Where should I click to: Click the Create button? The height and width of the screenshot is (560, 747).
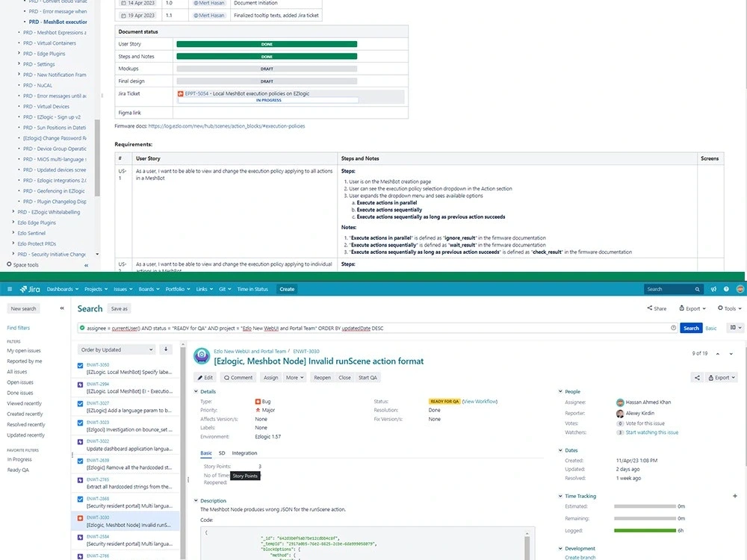(287, 289)
